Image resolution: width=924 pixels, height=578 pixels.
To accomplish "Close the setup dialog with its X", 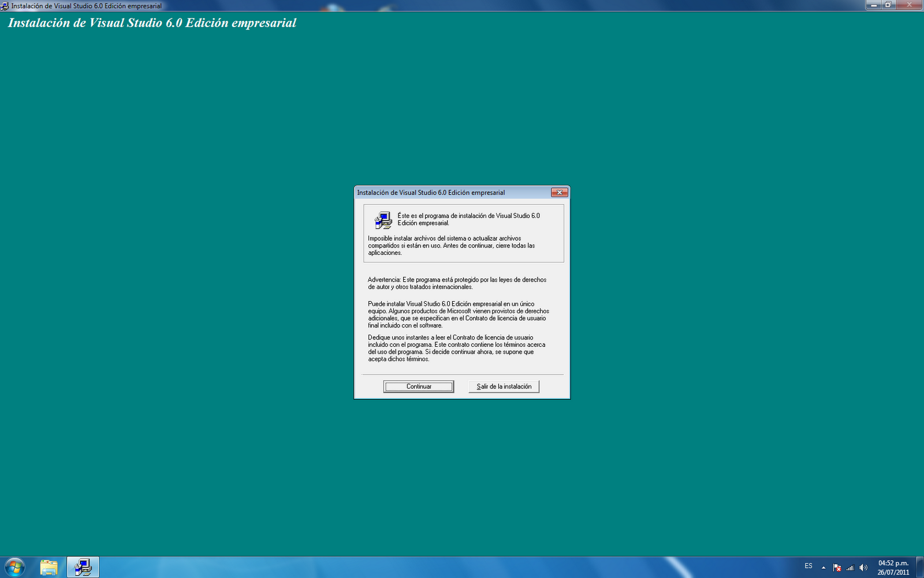I will click(x=559, y=192).
